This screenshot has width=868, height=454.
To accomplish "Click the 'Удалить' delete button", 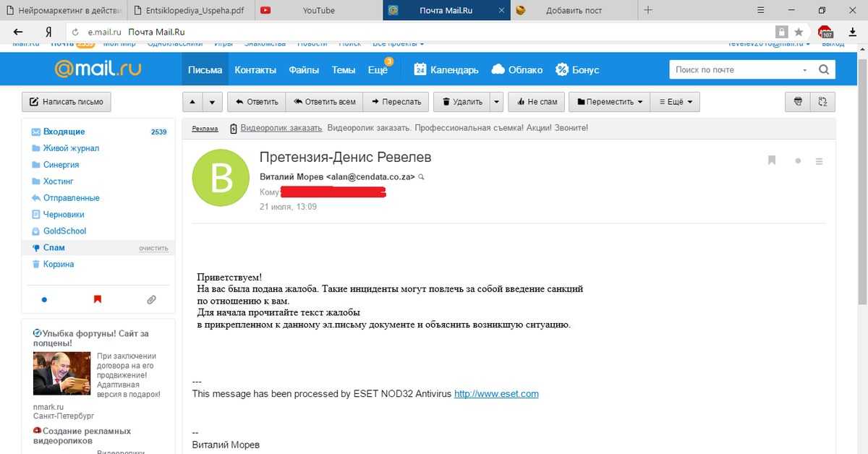I will (461, 102).
